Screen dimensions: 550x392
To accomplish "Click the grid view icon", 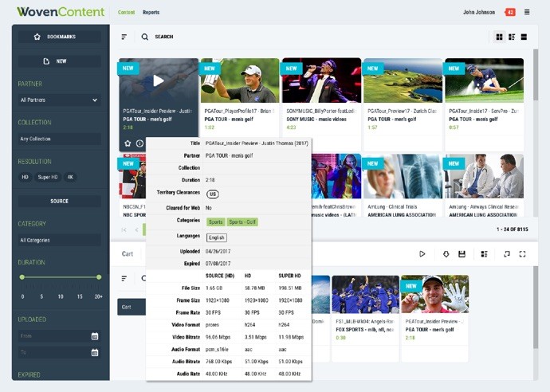I will [x=500, y=37].
